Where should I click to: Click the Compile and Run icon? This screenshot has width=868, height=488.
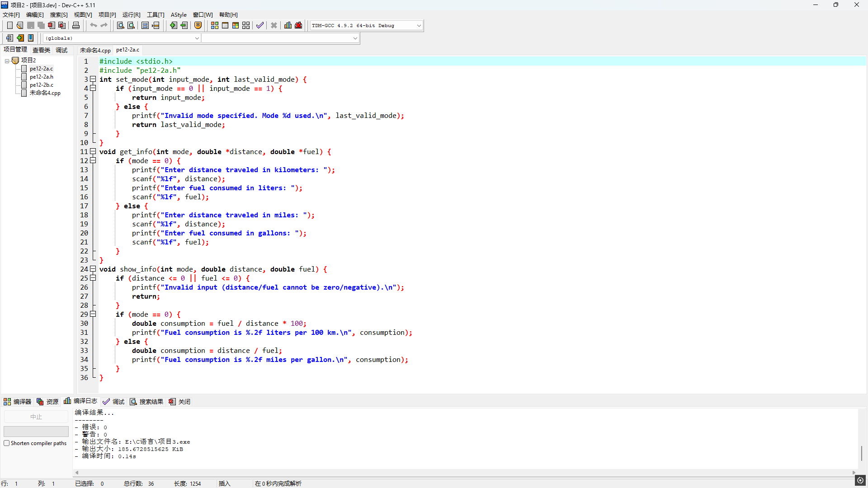click(x=236, y=25)
